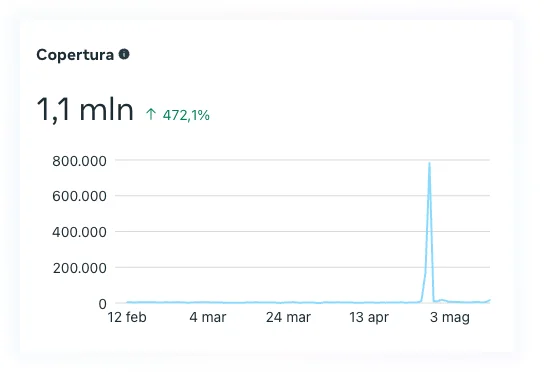Viewport: 554px width, 392px height.
Task: Click the 472,1% increase percentage
Action: 186,115
